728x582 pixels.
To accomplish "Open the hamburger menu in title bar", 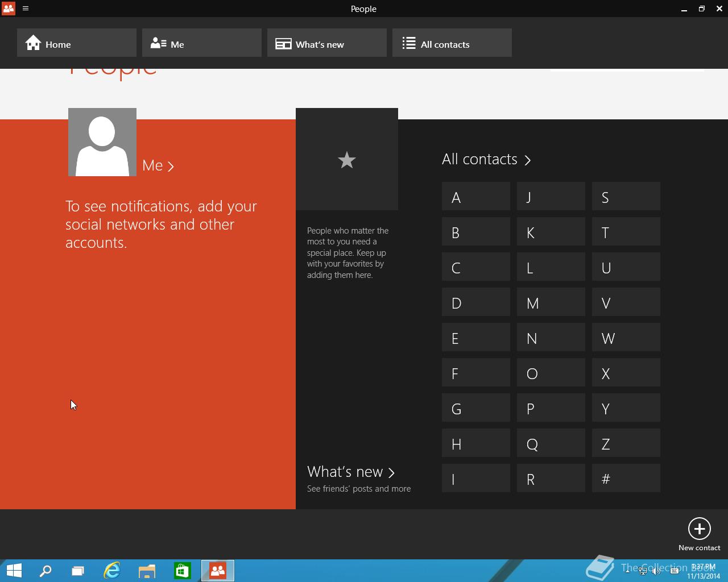I will 26,9.
